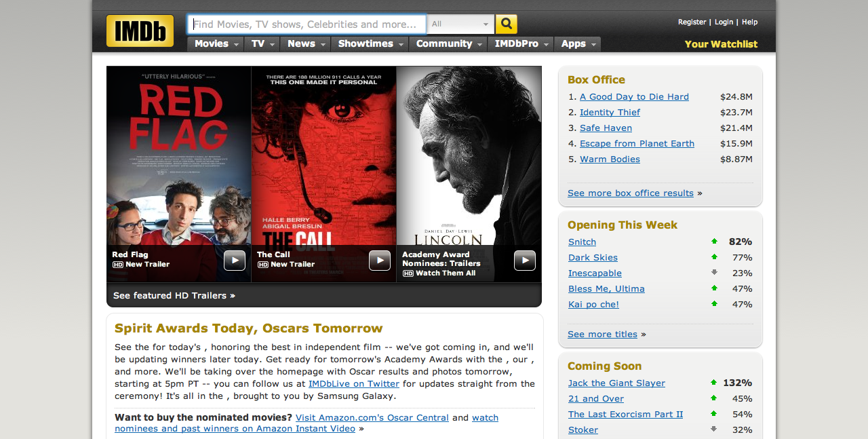Visit Amazon.com's Oscar Central link
The height and width of the screenshot is (439, 868).
[x=372, y=418]
